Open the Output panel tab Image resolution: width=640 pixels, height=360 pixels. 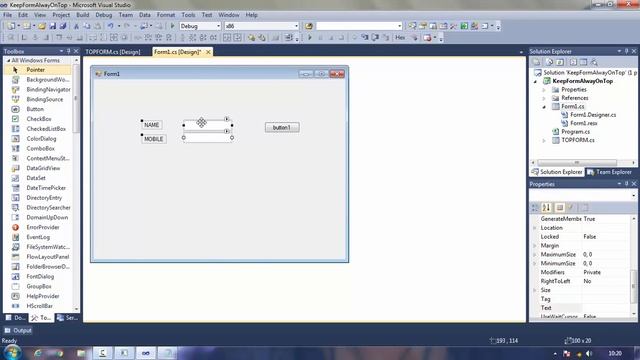18,331
